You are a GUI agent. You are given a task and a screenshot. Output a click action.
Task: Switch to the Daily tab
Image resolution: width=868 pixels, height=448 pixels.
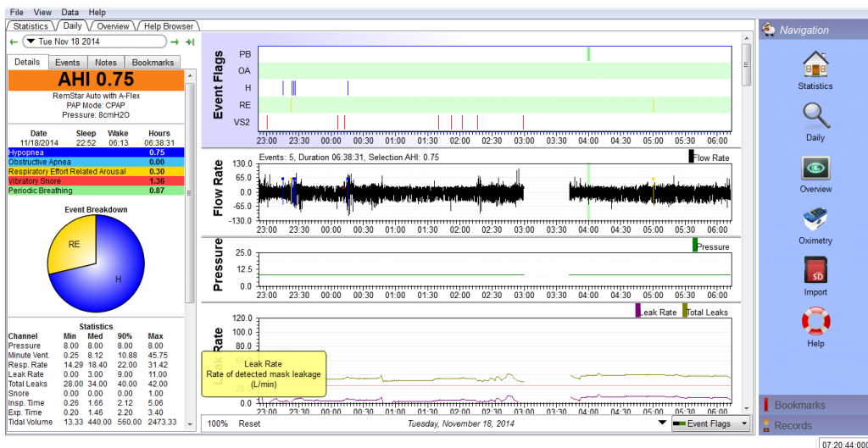[x=73, y=25]
